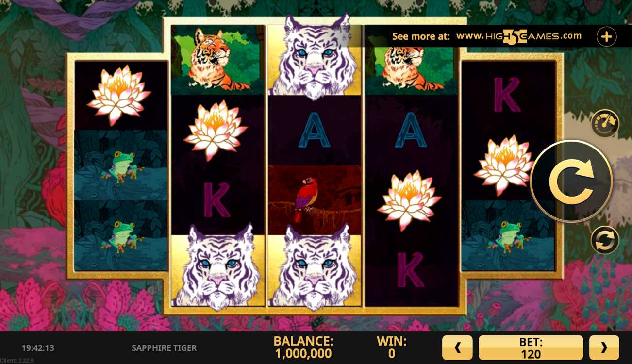Open the BET 120 amount panel
The height and width of the screenshot is (364, 632).
click(531, 347)
